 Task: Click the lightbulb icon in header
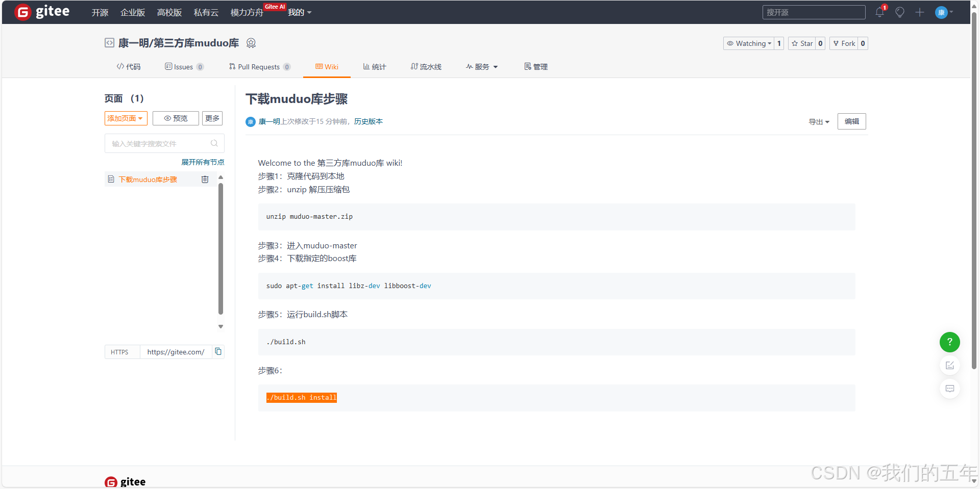[899, 12]
